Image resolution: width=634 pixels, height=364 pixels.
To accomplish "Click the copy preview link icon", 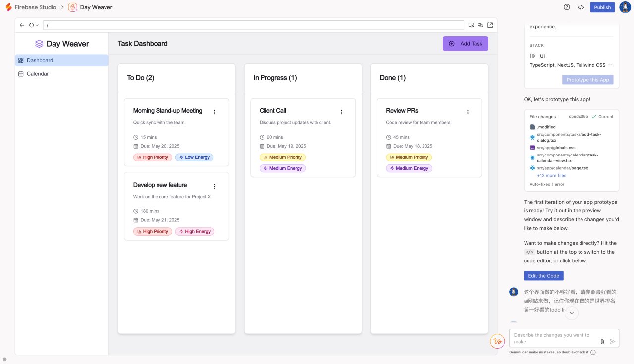I will point(480,25).
